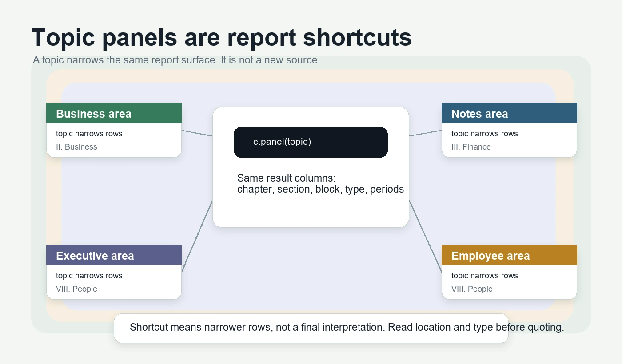Select 'topic narrows rows' in Business card

click(x=89, y=134)
